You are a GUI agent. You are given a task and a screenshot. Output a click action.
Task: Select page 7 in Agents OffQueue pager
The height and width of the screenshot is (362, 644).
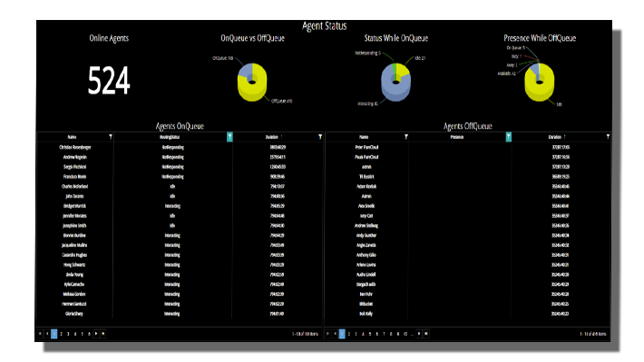pos(384,334)
